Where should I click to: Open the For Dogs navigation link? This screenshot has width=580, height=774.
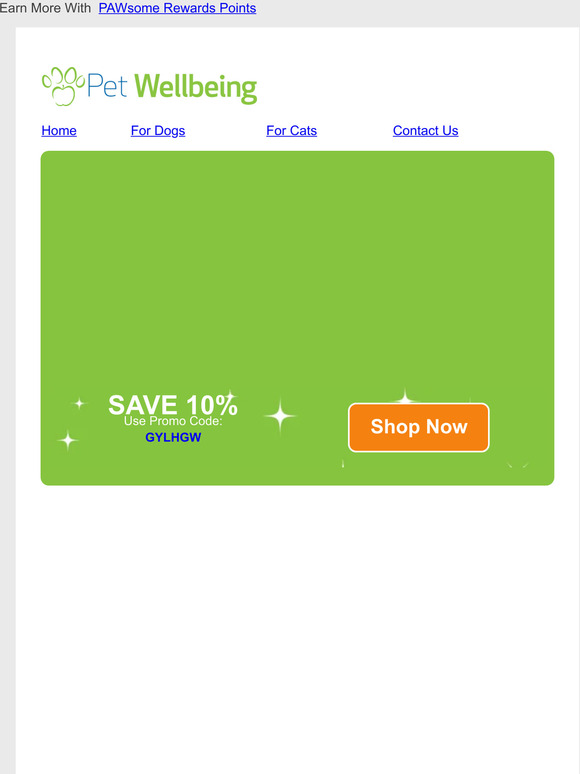coord(158,130)
